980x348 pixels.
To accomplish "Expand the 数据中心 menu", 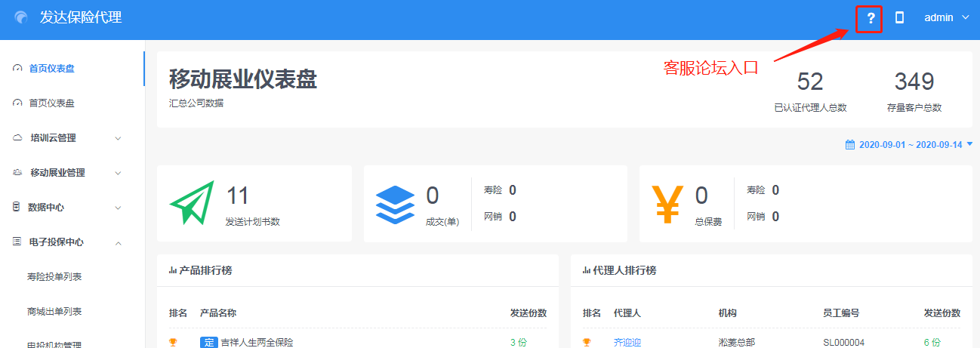I will pyautogui.click(x=68, y=208).
